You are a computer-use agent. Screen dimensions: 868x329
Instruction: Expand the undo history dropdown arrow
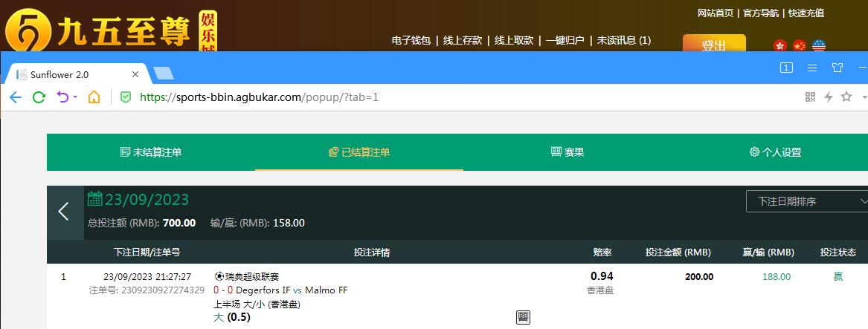pyautogui.click(x=75, y=97)
